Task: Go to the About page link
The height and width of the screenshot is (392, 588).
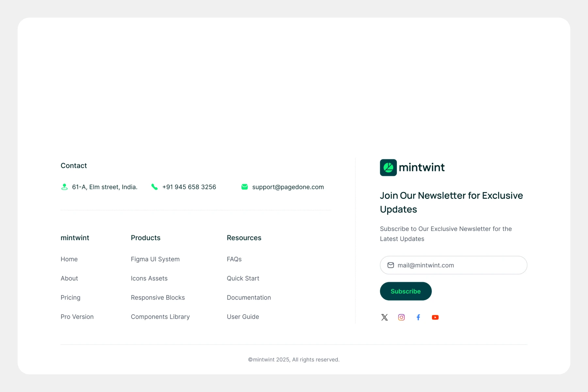Action: 69,278
